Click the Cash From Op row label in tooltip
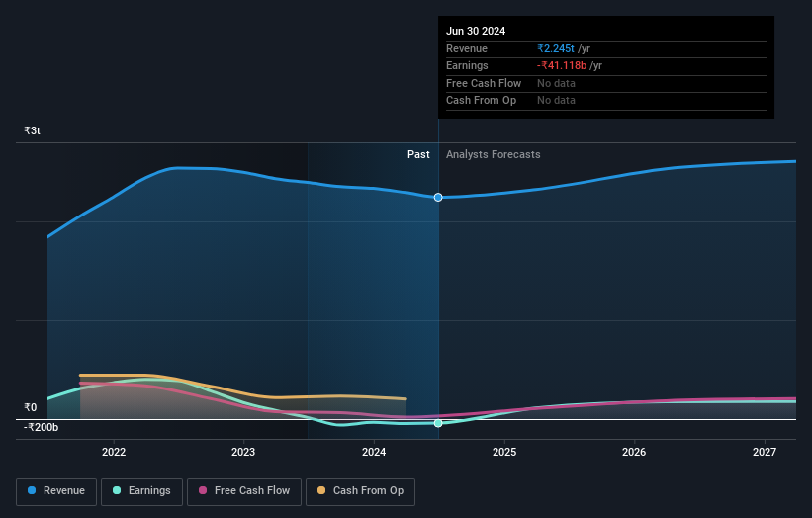 (x=481, y=101)
